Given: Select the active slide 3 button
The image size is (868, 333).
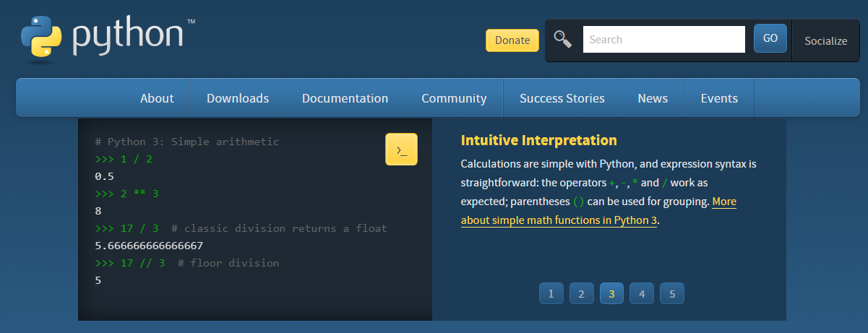Looking at the screenshot, I should click(x=611, y=294).
